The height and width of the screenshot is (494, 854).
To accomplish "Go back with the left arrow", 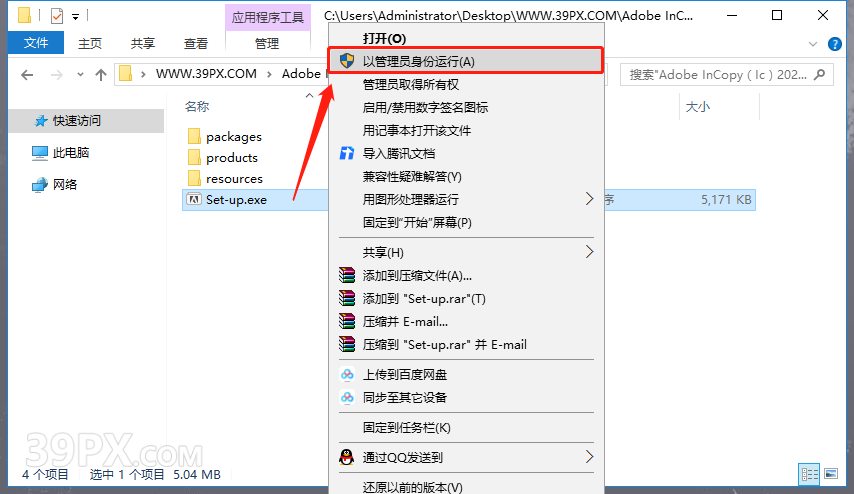I will pyautogui.click(x=27, y=75).
